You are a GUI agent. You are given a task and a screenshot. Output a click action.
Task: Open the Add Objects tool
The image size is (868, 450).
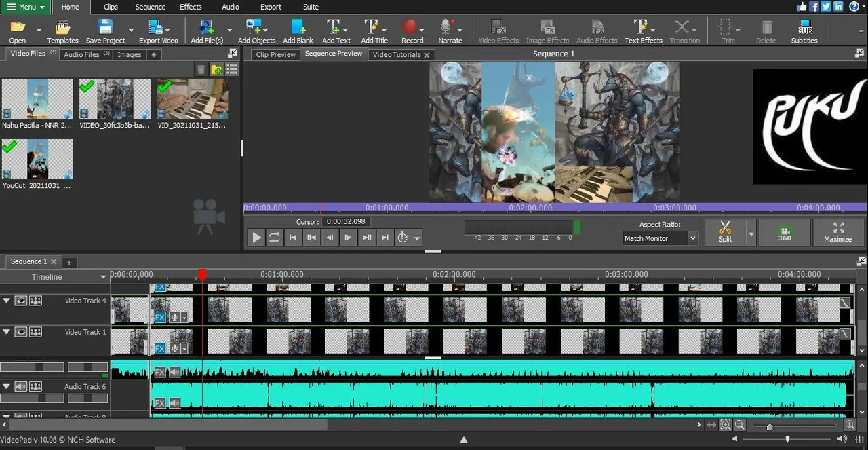(x=256, y=31)
